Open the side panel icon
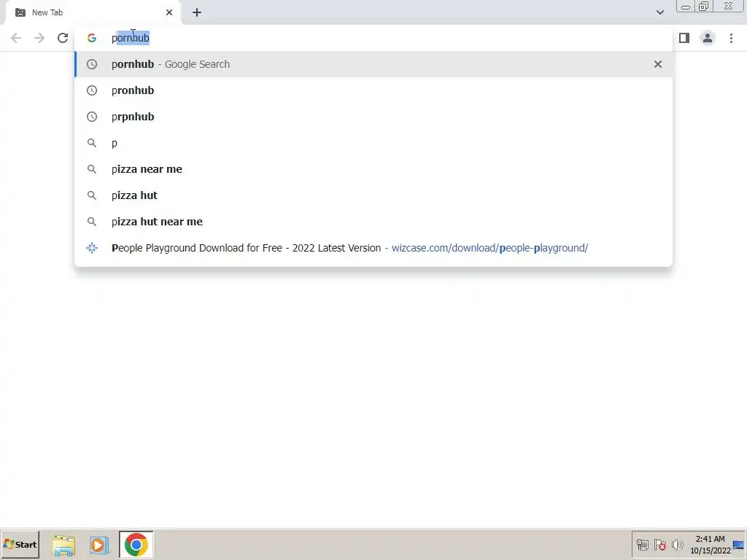The height and width of the screenshot is (560, 747). click(x=684, y=38)
